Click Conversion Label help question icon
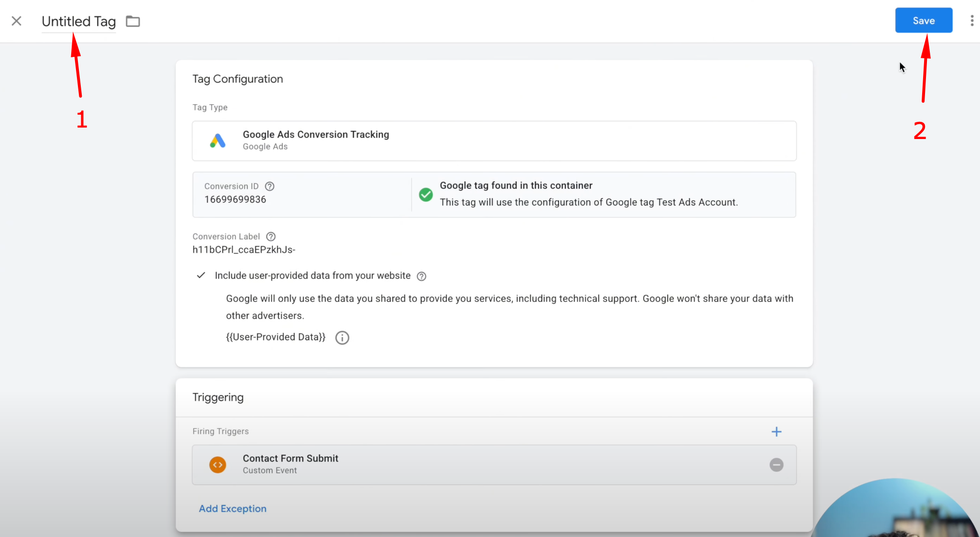Screen dimensions: 980x537 [x=271, y=236]
